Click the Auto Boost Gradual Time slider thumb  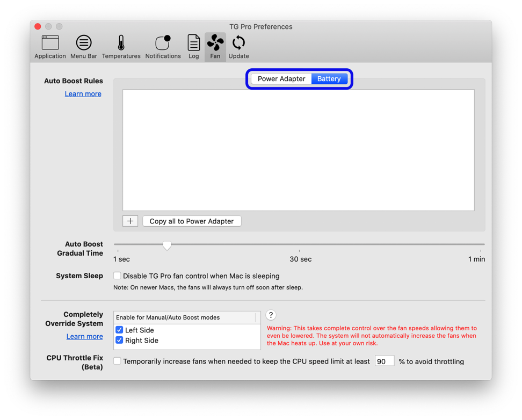[167, 245]
